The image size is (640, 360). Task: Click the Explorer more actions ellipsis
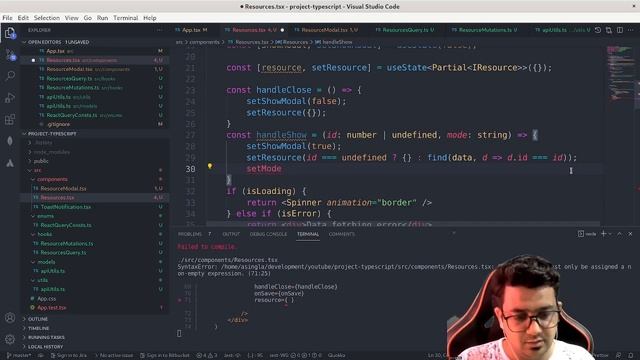point(159,30)
